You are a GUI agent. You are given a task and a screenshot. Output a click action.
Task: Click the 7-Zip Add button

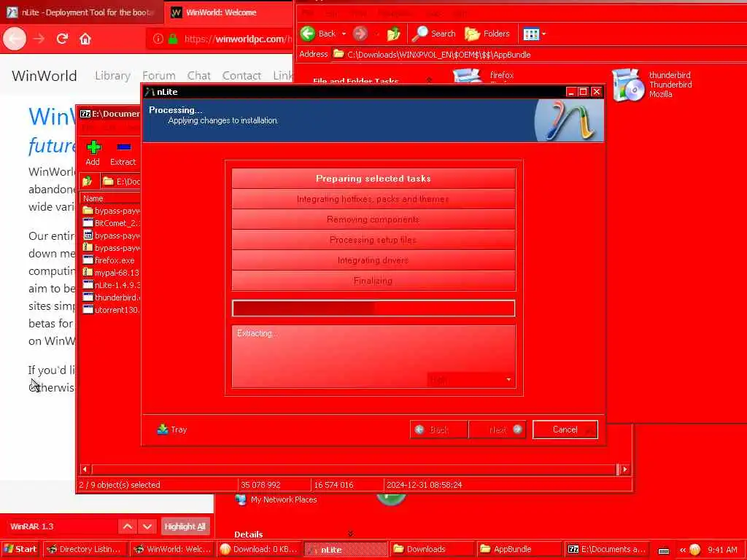click(x=93, y=153)
